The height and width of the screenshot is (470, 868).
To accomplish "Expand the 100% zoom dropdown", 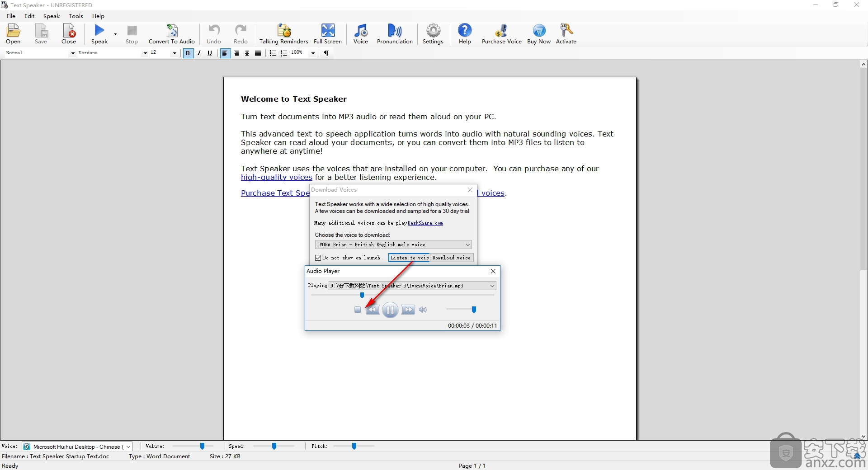I will click(x=312, y=53).
